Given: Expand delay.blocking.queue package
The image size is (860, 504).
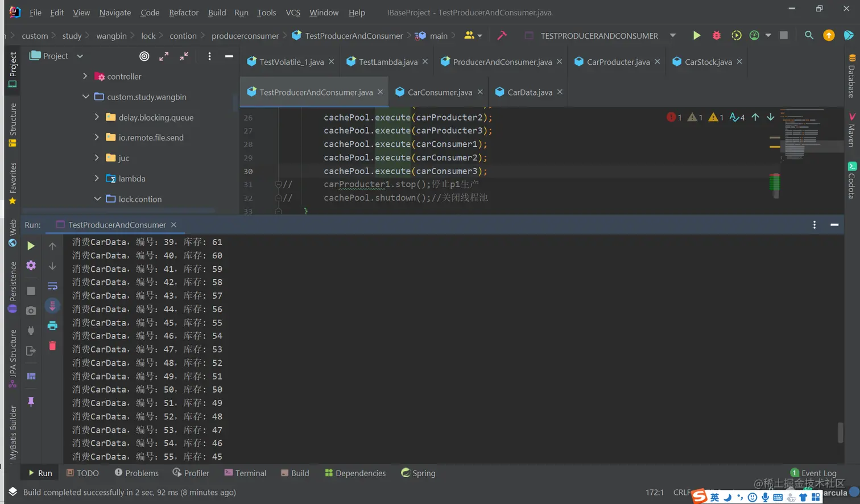Looking at the screenshot, I should tap(97, 117).
